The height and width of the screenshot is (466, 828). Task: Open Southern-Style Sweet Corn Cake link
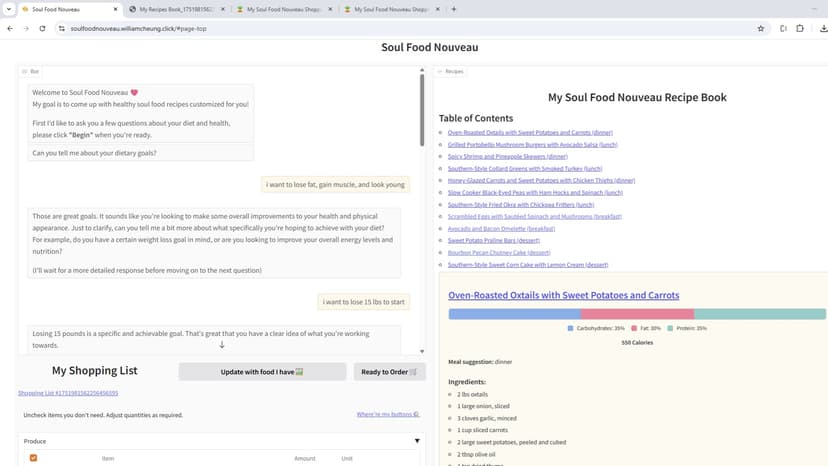click(528, 265)
